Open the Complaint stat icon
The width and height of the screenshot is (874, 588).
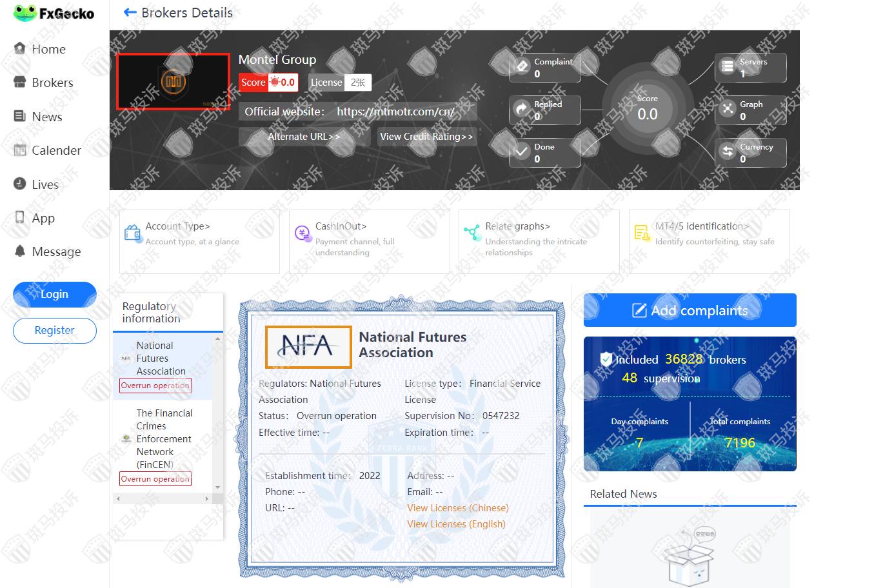click(522, 67)
